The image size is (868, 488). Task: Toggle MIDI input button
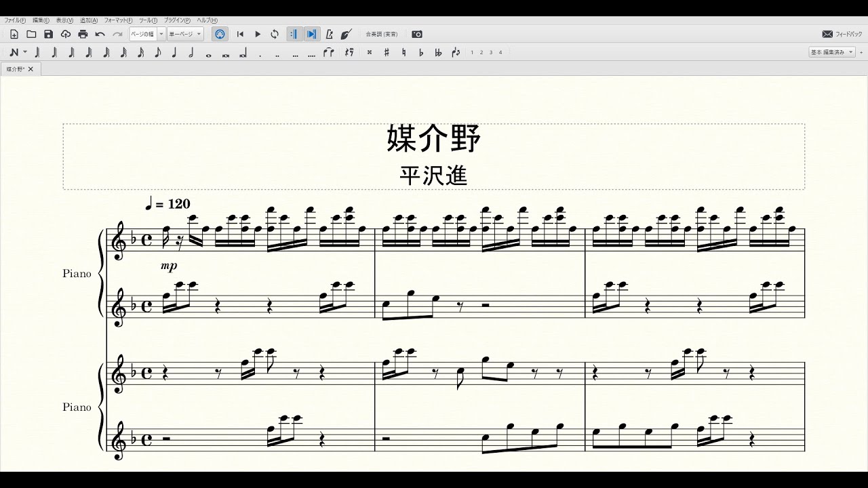(220, 34)
